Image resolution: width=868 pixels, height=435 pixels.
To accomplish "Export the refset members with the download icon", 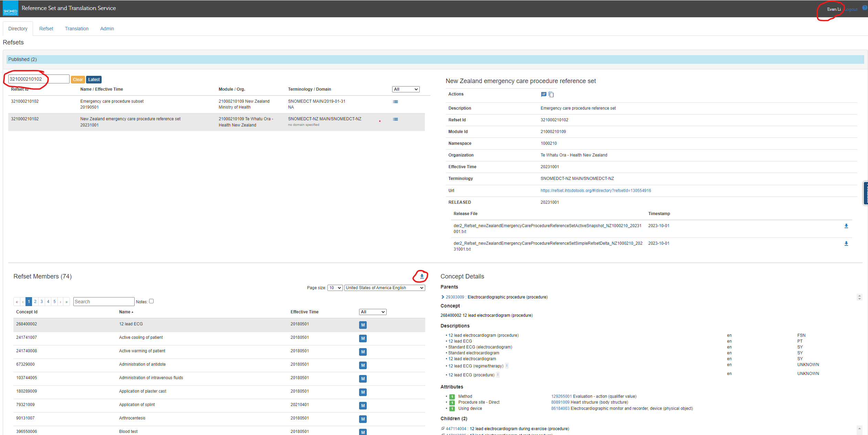I will (421, 276).
